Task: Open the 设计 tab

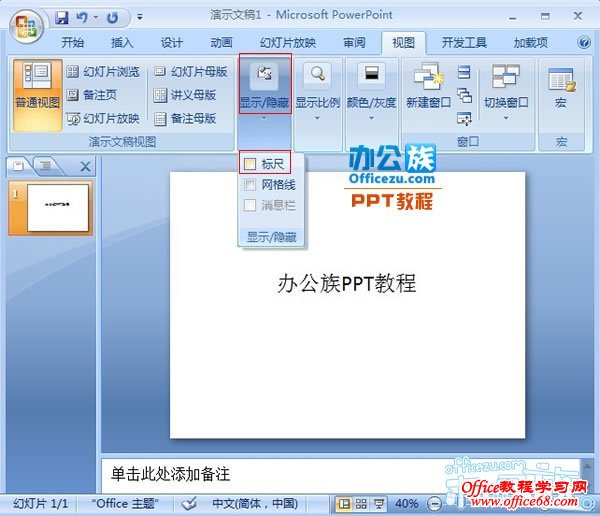Action: [171, 42]
